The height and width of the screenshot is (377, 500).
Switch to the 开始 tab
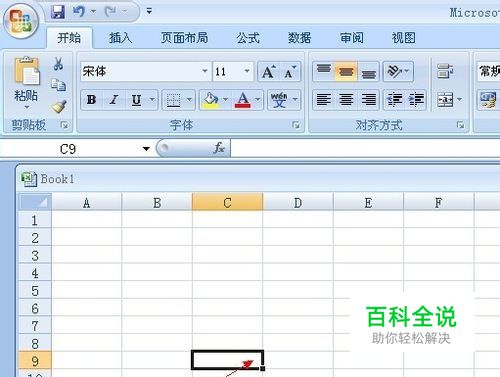[x=69, y=38]
